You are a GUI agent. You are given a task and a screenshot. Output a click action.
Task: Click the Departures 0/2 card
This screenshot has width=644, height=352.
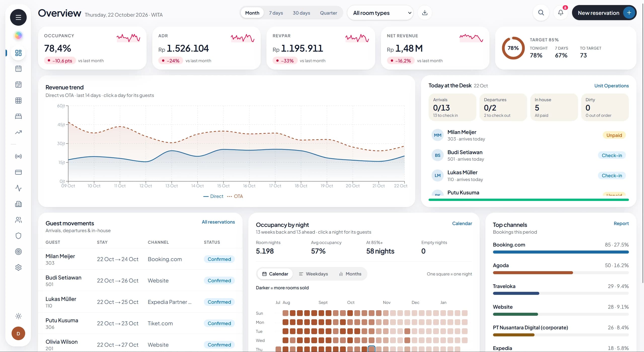(503, 107)
